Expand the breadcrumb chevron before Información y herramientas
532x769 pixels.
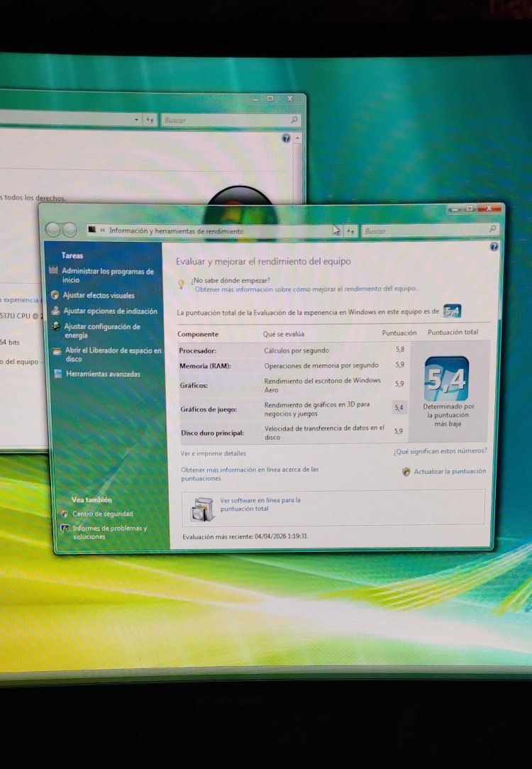pos(103,231)
